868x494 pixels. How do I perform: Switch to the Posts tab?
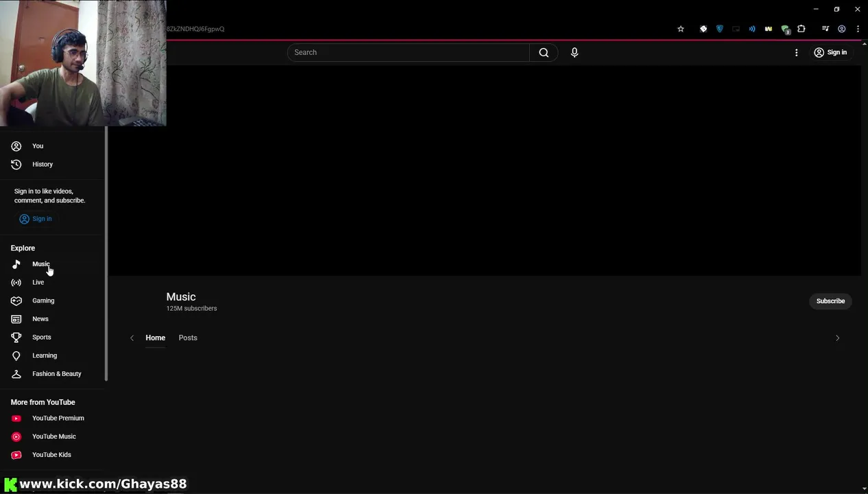(188, 338)
